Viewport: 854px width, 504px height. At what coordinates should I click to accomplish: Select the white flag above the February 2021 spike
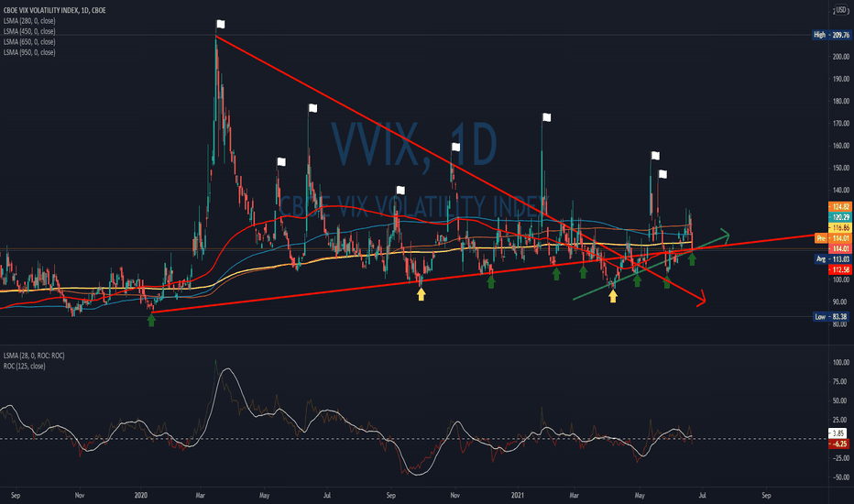click(547, 117)
